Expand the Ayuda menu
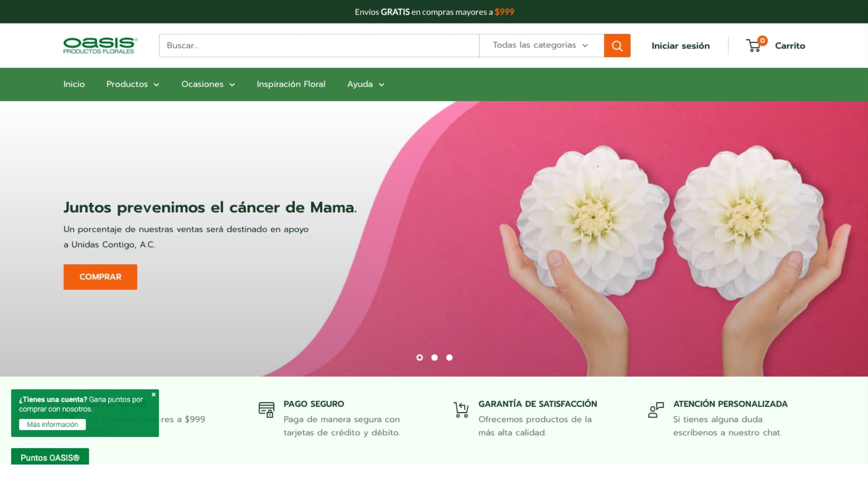This screenshot has height=488, width=868. pyautogui.click(x=366, y=84)
